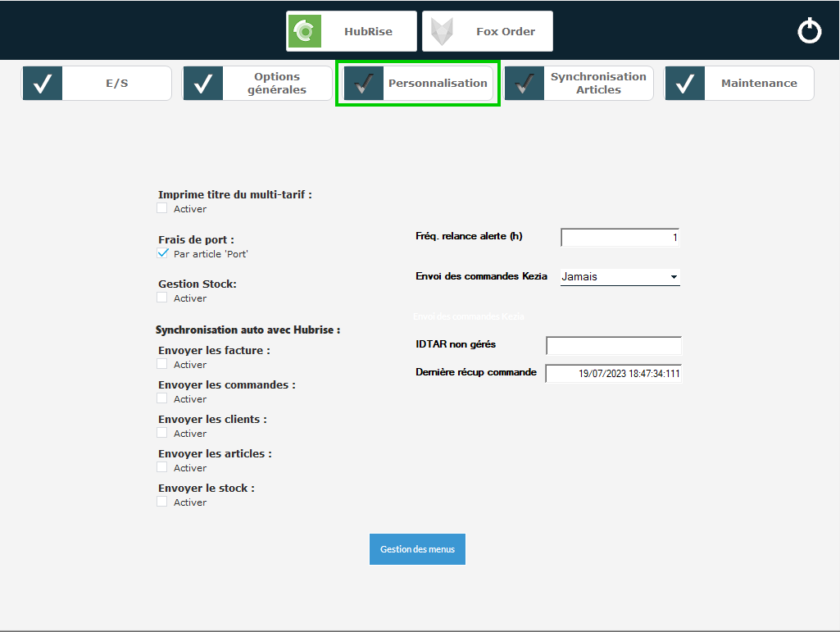This screenshot has width=840, height=632.
Task: Click the Fréq. relance alerte input field
Action: point(620,238)
